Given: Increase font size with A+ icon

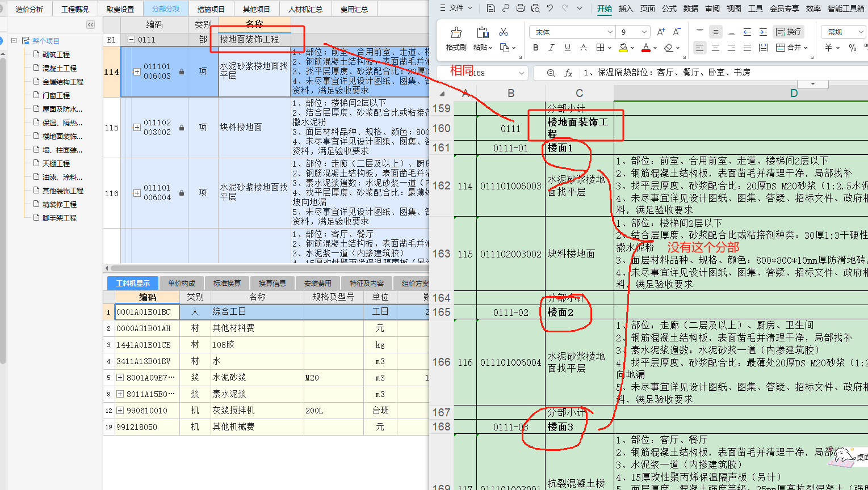Looking at the screenshot, I should [x=661, y=32].
